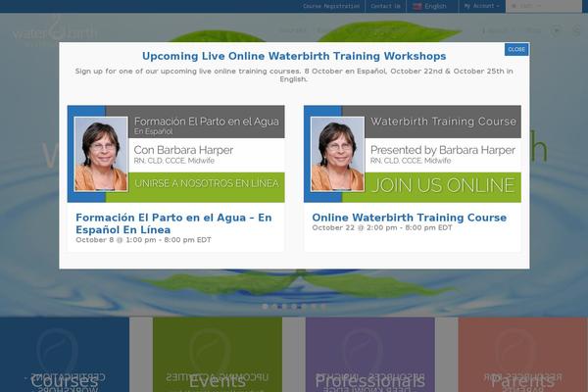588x392 pixels.
Task: Click the popup heading 'Upcoming Live Online Waterbirth Training Workshops'
Action: 294,56
